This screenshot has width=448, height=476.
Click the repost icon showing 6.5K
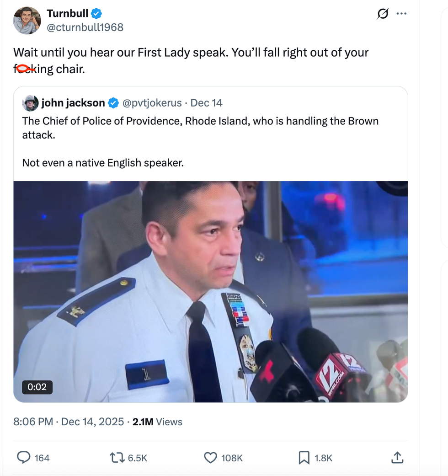pyautogui.click(x=118, y=457)
